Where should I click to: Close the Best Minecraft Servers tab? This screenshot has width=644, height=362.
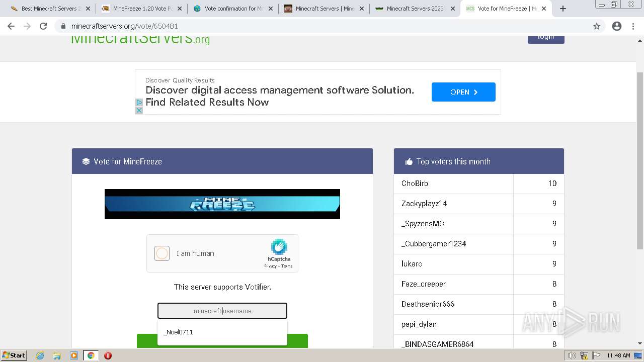click(88, 9)
